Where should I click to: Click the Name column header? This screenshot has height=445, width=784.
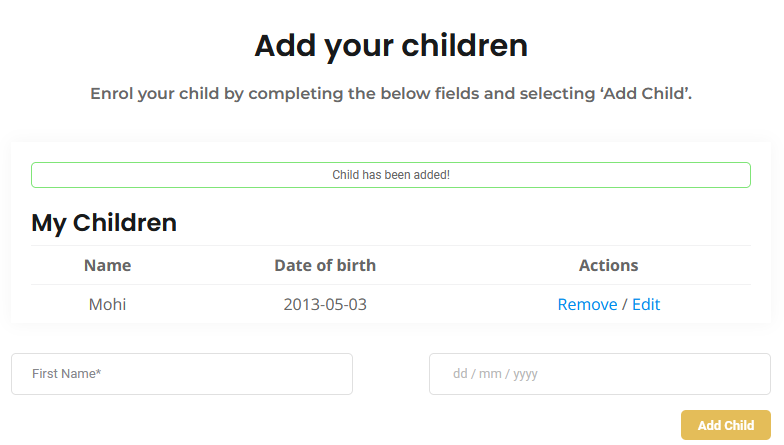108,265
